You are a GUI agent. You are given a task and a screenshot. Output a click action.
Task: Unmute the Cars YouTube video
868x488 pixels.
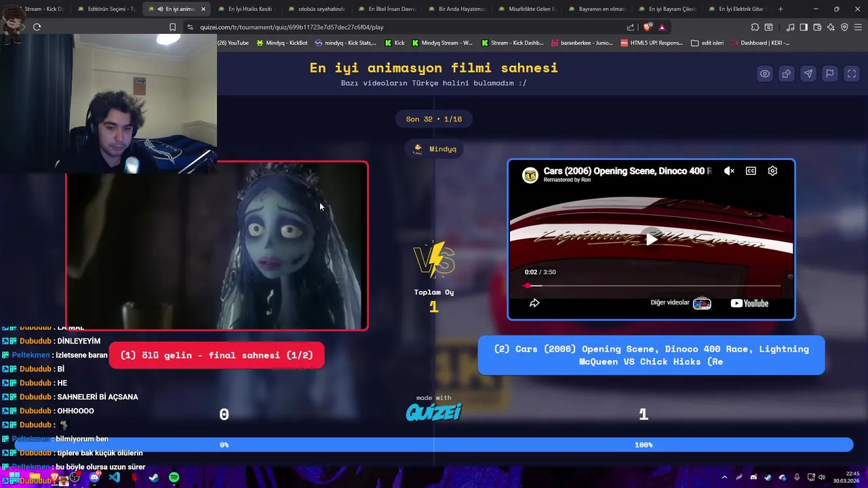point(729,171)
